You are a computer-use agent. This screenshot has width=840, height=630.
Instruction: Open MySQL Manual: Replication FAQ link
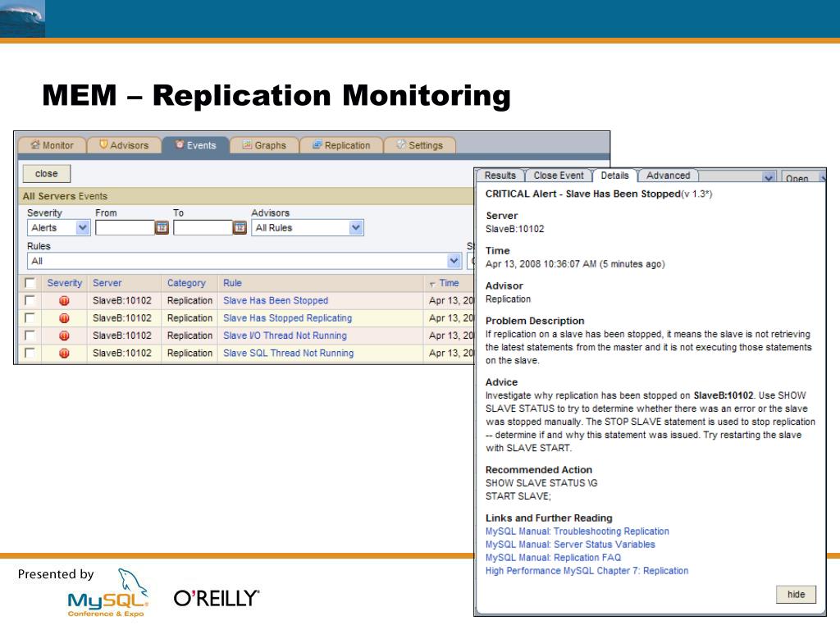[x=553, y=557]
